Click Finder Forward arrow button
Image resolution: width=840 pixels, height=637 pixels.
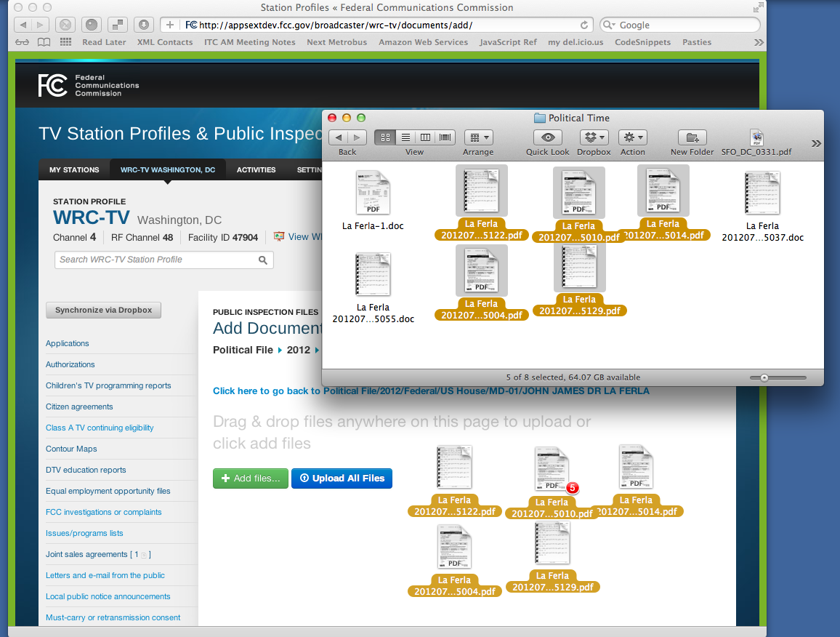(x=357, y=138)
